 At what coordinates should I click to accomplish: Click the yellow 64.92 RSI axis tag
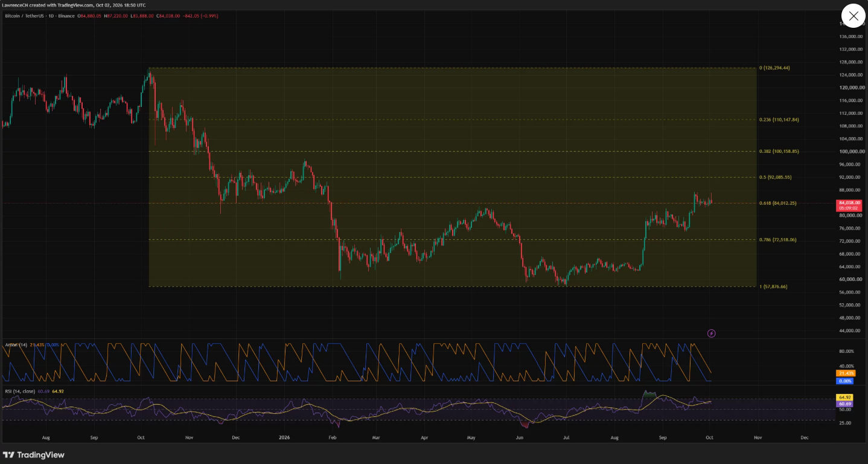[x=843, y=397]
